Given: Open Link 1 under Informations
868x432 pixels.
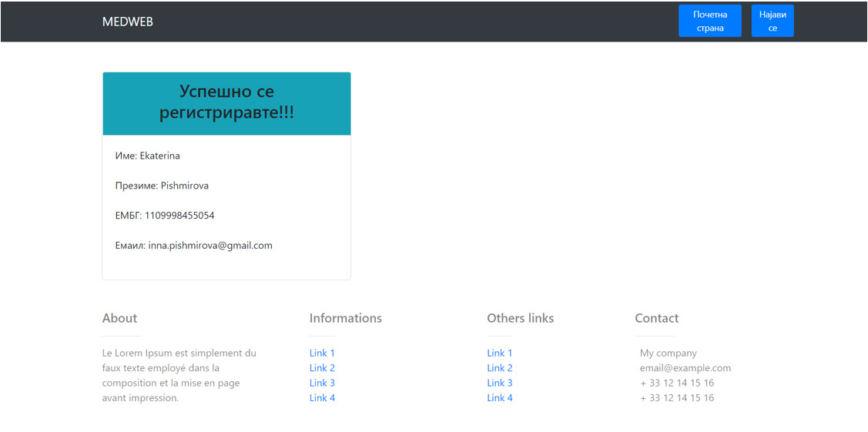Looking at the screenshot, I should coord(322,353).
